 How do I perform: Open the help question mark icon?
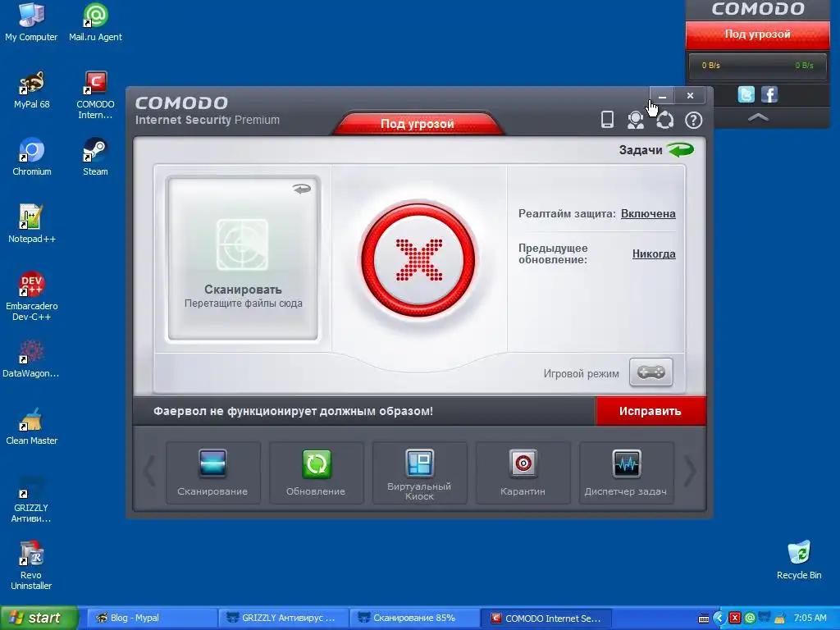tap(694, 120)
